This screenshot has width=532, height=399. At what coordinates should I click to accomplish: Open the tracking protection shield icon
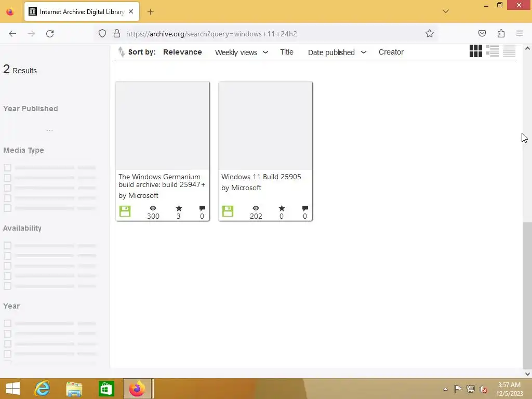pyautogui.click(x=102, y=34)
